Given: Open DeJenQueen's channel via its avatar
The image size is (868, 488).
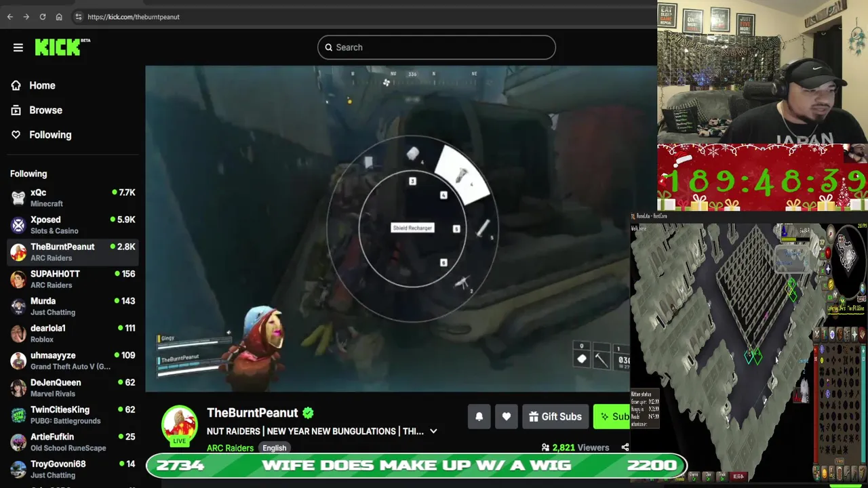Looking at the screenshot, I should 18,387.
